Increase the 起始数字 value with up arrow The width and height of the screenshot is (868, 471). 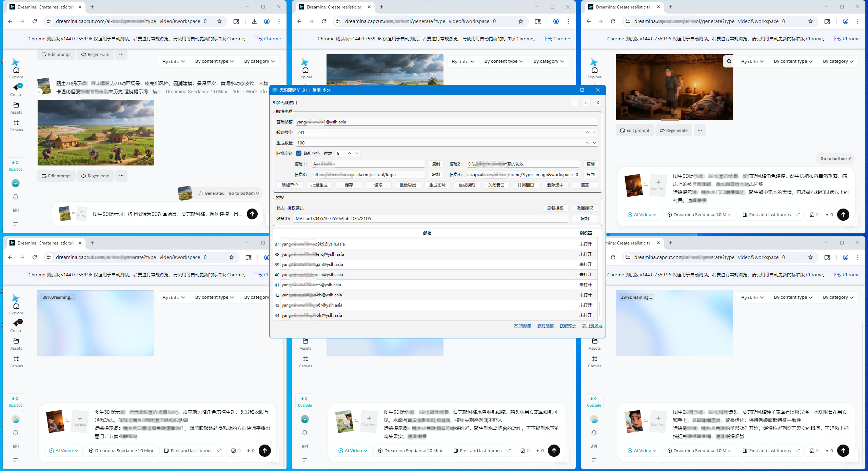tap(587, 132)
